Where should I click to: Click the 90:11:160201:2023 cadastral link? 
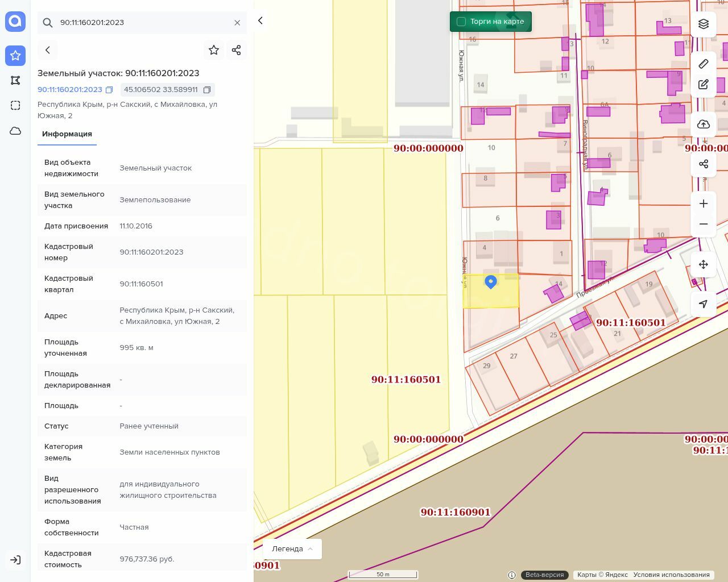(70, 90)
